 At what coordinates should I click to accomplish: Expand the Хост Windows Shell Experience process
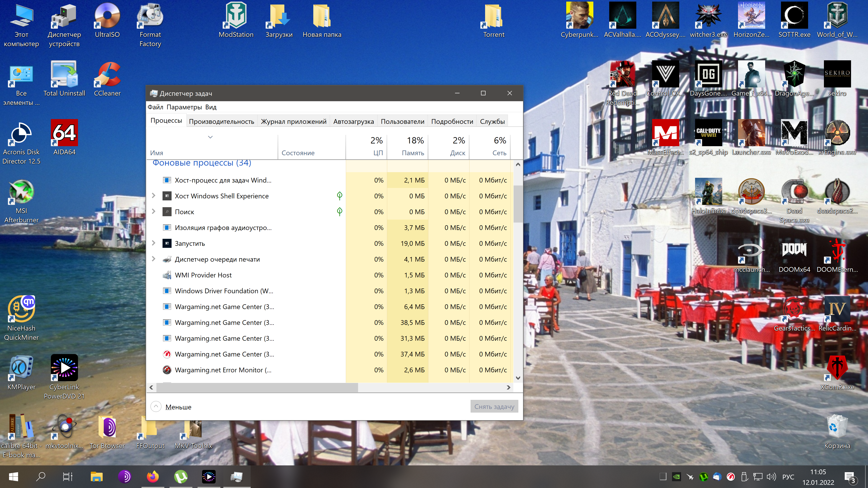click(154, 196)
